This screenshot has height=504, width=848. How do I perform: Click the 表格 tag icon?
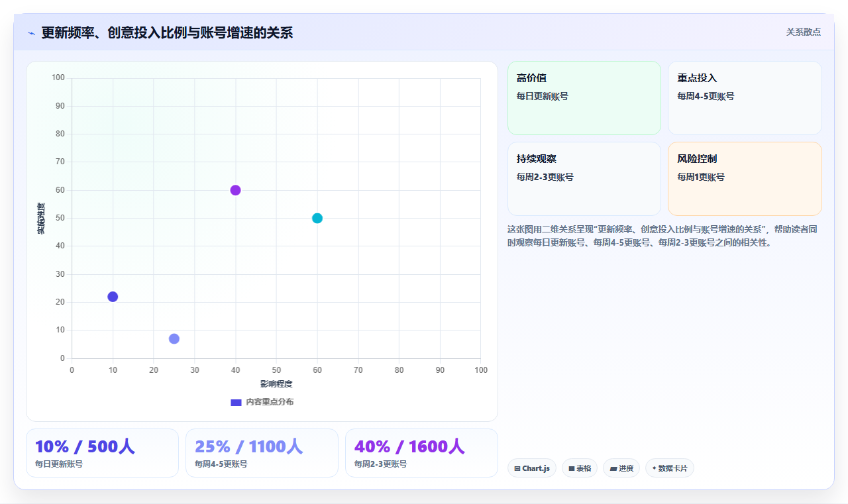pyautogui.click(x=572, y=468)
